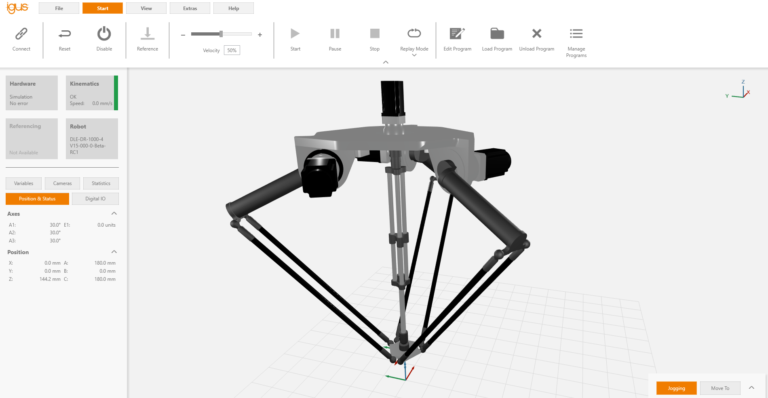Click the Referencing status tile
The width and height of the screenshot is (768, 398).
click(32, 139)
